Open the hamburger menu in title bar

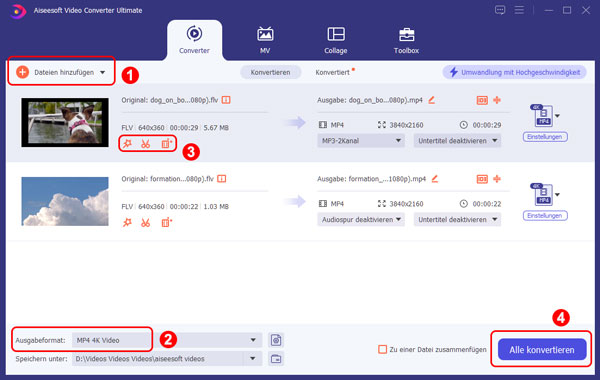tap(519, 10)
